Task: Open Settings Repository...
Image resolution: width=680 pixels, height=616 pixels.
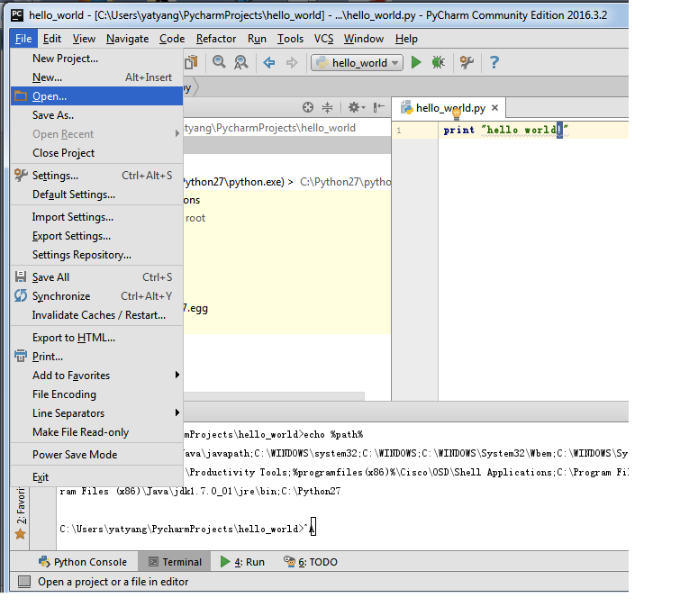Action: point(96,255)
